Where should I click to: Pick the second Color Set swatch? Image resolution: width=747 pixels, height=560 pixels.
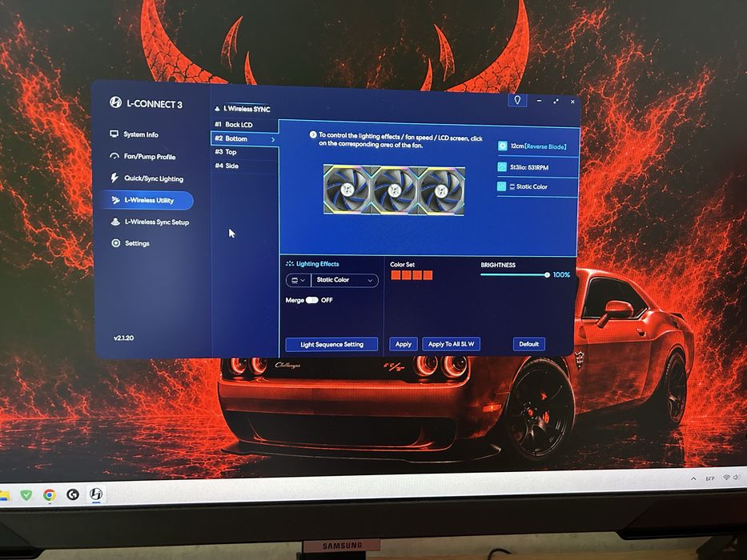[x=407, y=274]
